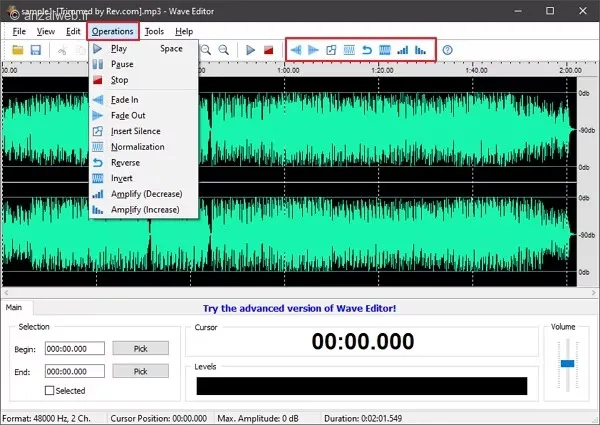Image resolution: width=600 pixels, height=425 pixels.
Task: Select Normalization menu entry
Action: pyautogui.click(x=143, y=147)
